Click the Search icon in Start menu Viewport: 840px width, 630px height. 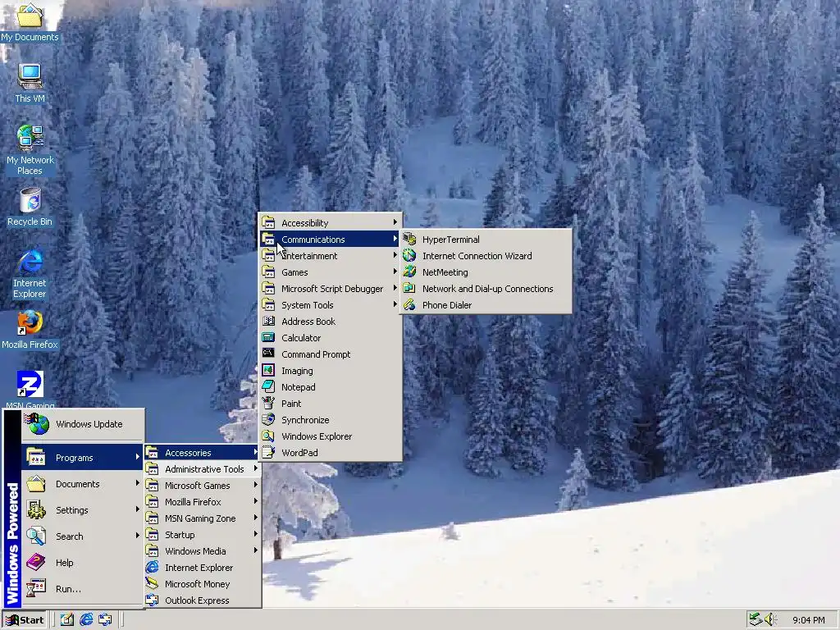[x=36, y=536]
